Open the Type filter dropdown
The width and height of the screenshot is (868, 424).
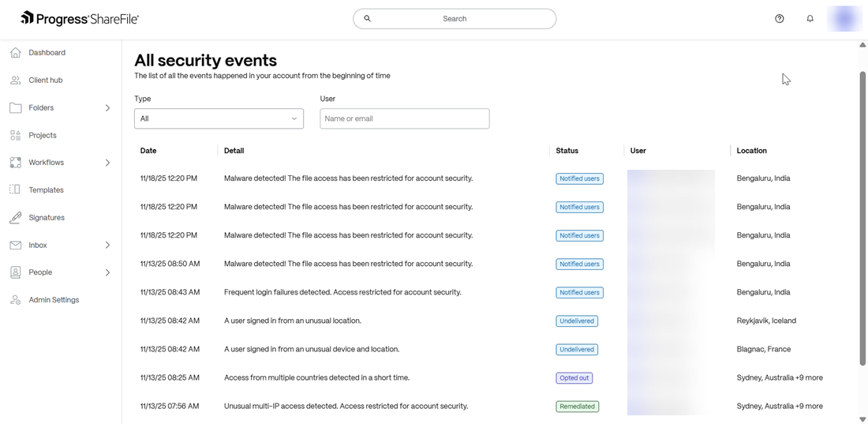pos(219,118)
